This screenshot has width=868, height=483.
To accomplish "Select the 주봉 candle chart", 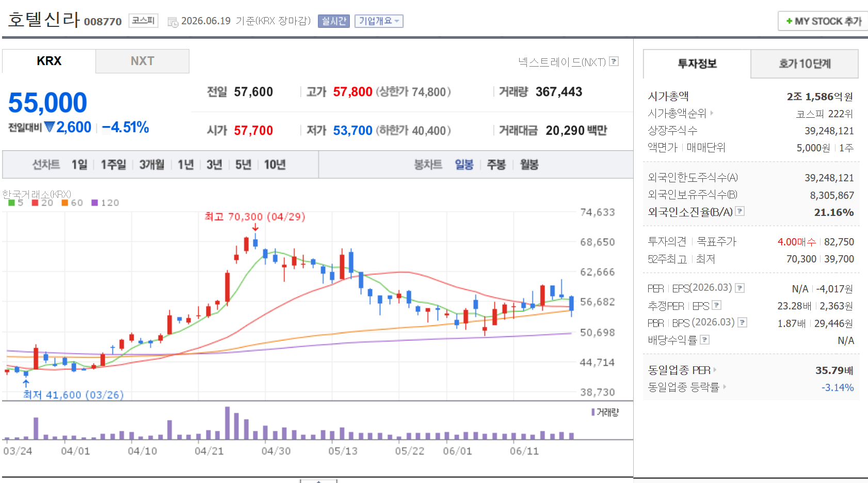I will (496, 164).
